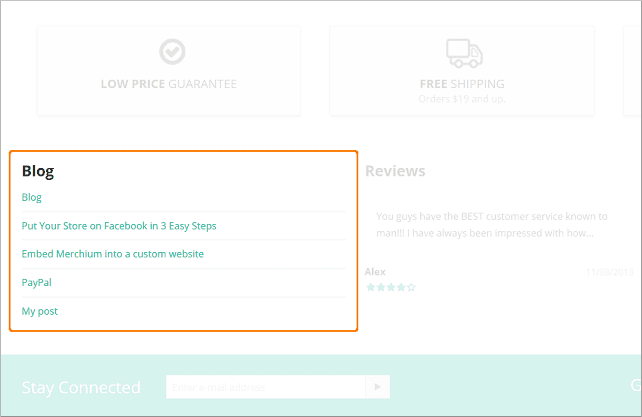The width and height of the screenshot is (642, 417).
Task: Click the low price guarantee checkmark icon
Action: pyautogui.click(x=172, y=52)
